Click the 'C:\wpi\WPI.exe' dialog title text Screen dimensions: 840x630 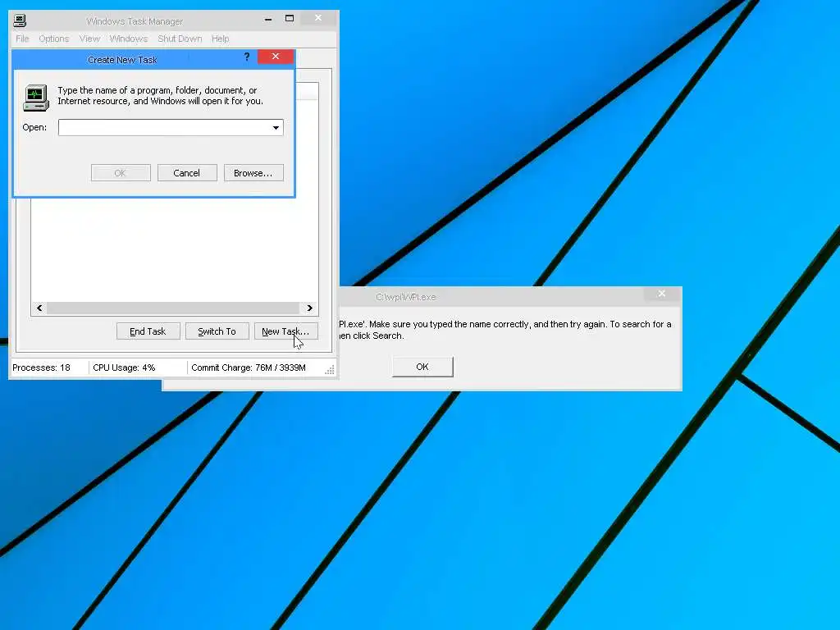pyautogui.click(x=405, y=297)
